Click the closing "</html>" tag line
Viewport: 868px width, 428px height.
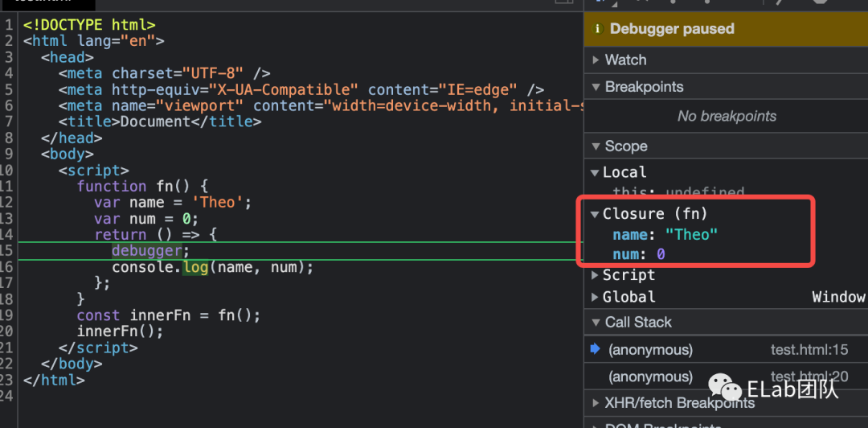point(54,381)
